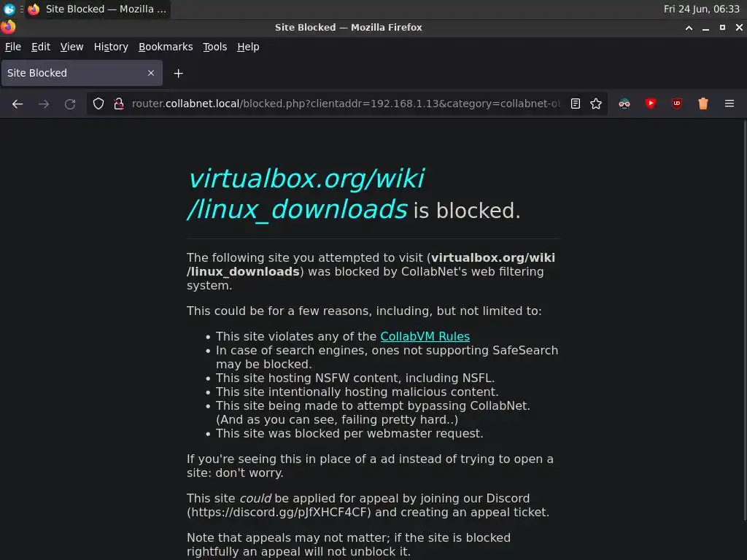Click the forward navigation arrow
The width and height of the screenshot is (747, 560).
[x=44, y=104]
